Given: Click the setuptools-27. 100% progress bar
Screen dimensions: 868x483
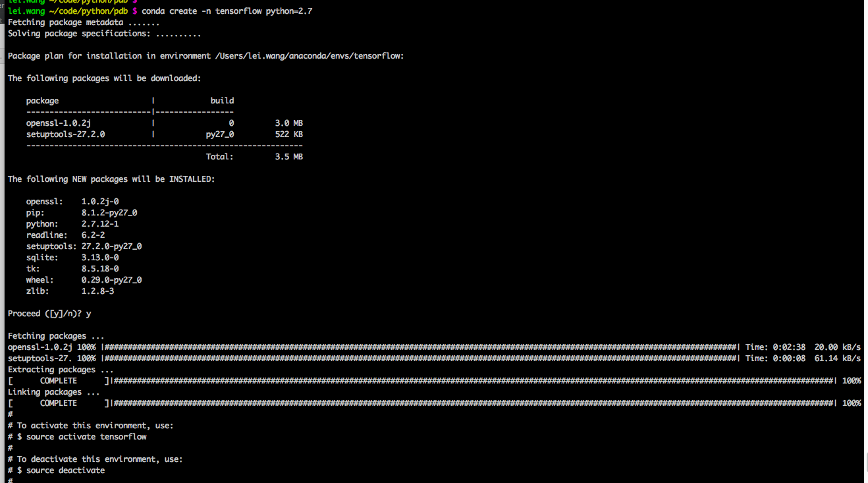Looking at the screenshot, I should pos(420,358).
